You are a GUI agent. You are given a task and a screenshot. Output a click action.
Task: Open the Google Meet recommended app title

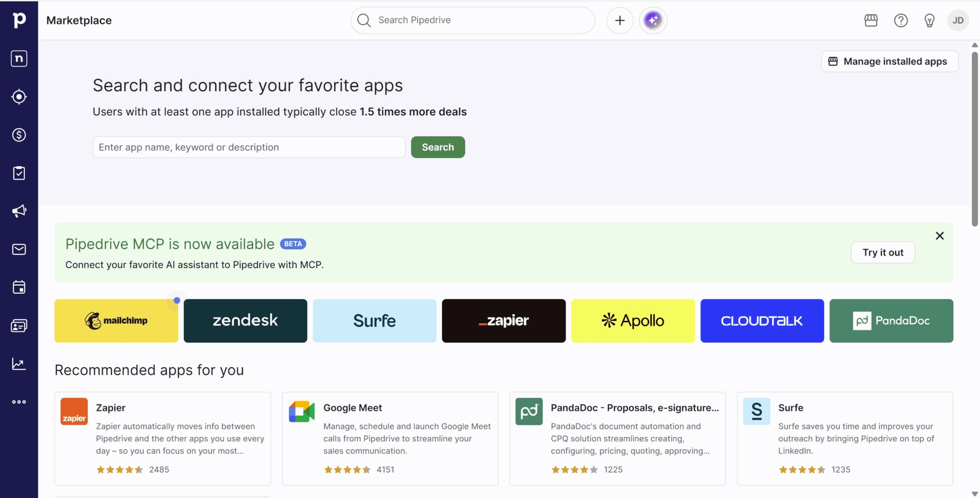pos(353,408)
